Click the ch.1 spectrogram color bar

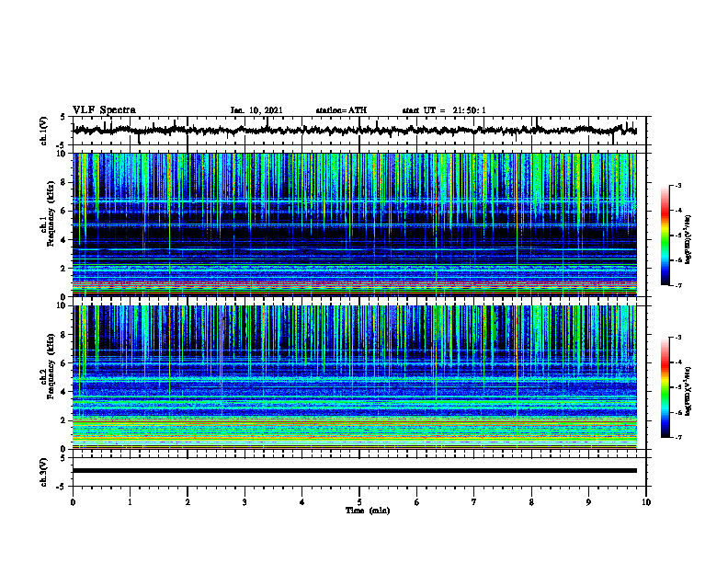[x=665, y=236]
